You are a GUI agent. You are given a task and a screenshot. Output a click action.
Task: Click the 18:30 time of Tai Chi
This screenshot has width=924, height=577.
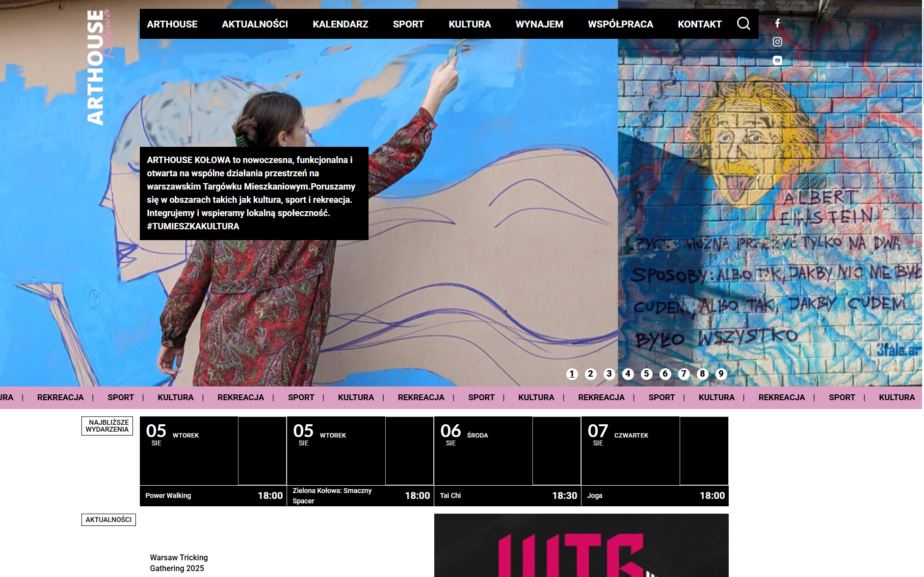point(565,495)
